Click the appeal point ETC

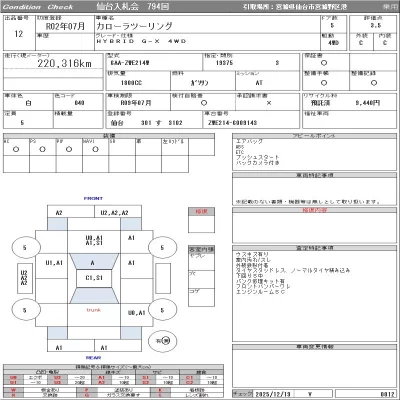[x=240, y=152]
